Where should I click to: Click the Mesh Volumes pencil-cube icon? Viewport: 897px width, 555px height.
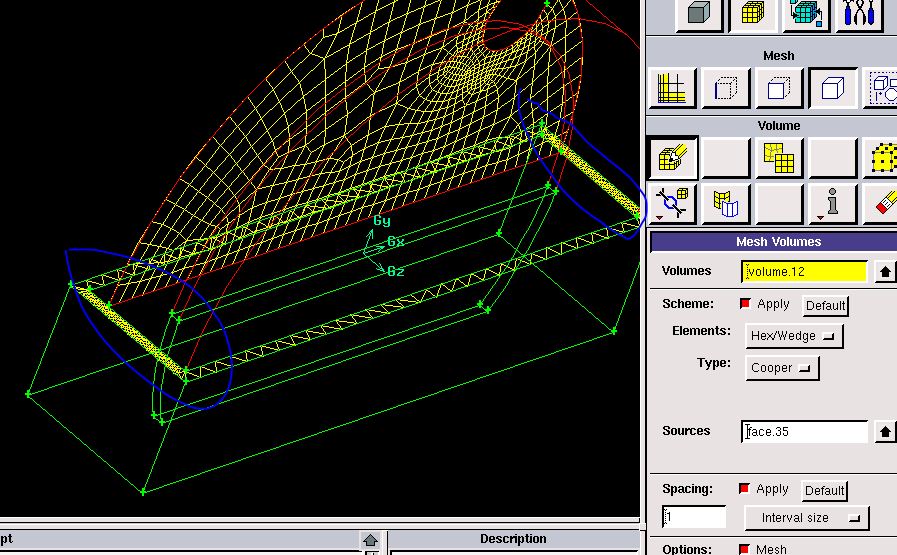673,157
